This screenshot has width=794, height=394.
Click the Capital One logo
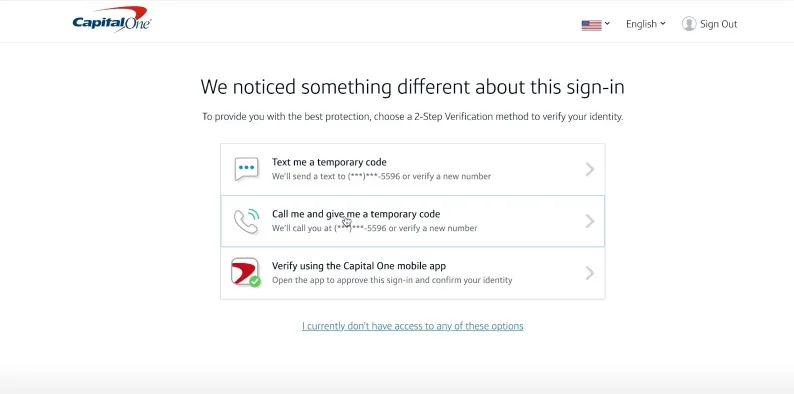click(x=112, y=20)
